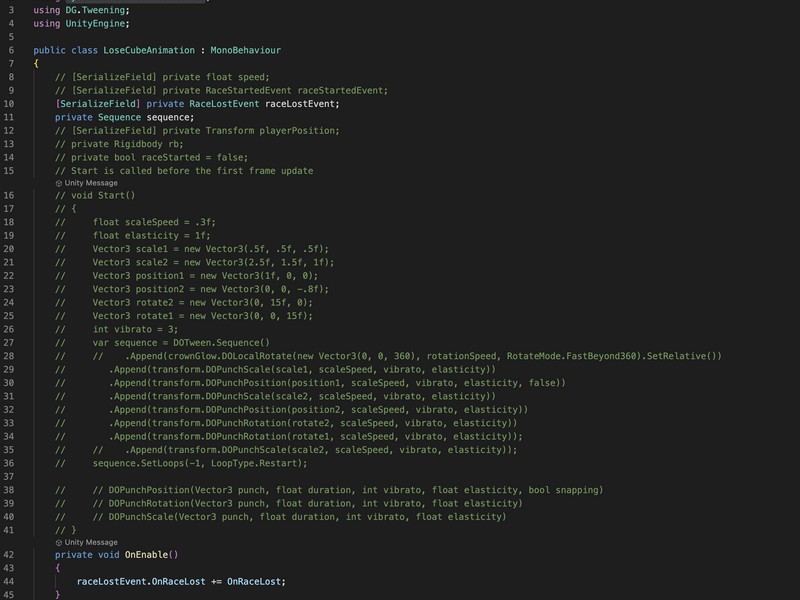Place cursor on the OnEnable method name

tap(146, 555)
